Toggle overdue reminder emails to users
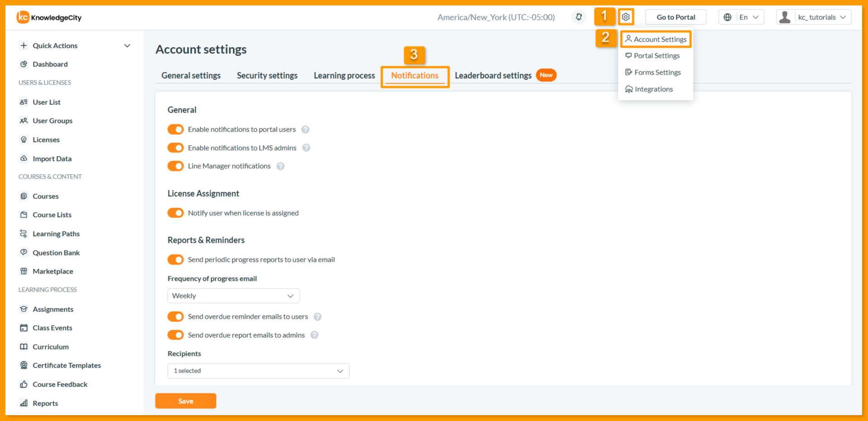The width and height of the screenshot is (868, 421). click(x=175, y=317)
